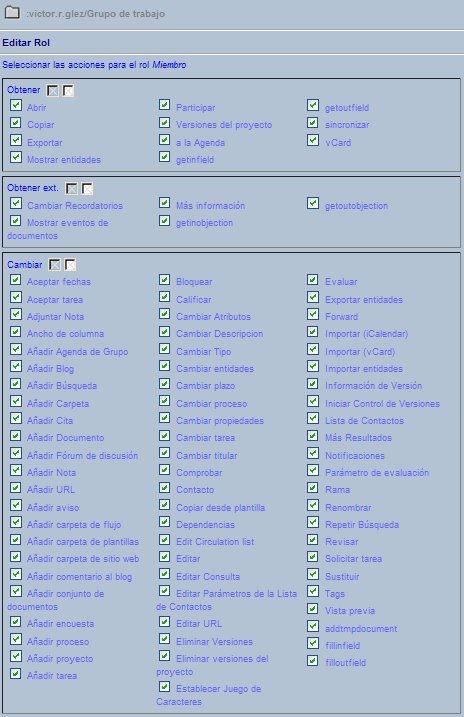Screen dimensions: 464x717
Task: Click the Edit Circulation list label
Action: (x=215, y=542)
